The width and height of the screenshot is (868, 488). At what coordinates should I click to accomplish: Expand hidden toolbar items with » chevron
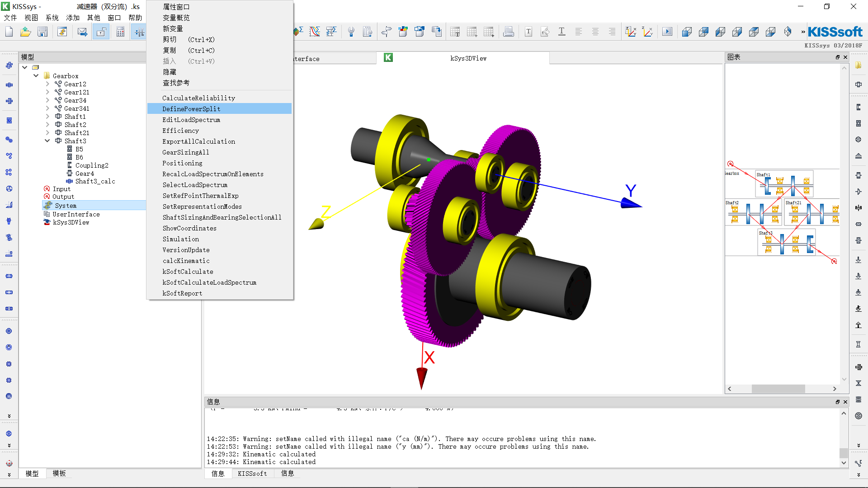(803, 32)
